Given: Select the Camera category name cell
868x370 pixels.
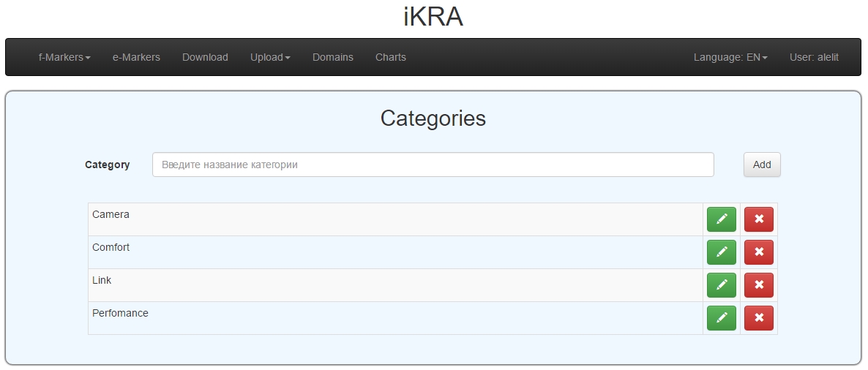Looking at the screenshot, I should pyautogui.click(x=395, y=219).
